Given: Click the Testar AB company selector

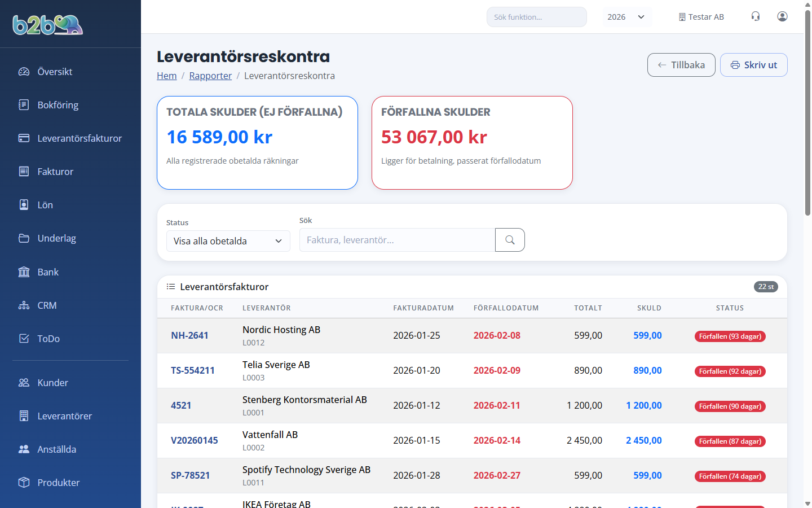Looking at the screenshot, I should pyautogui.click(x=701, y=17).
